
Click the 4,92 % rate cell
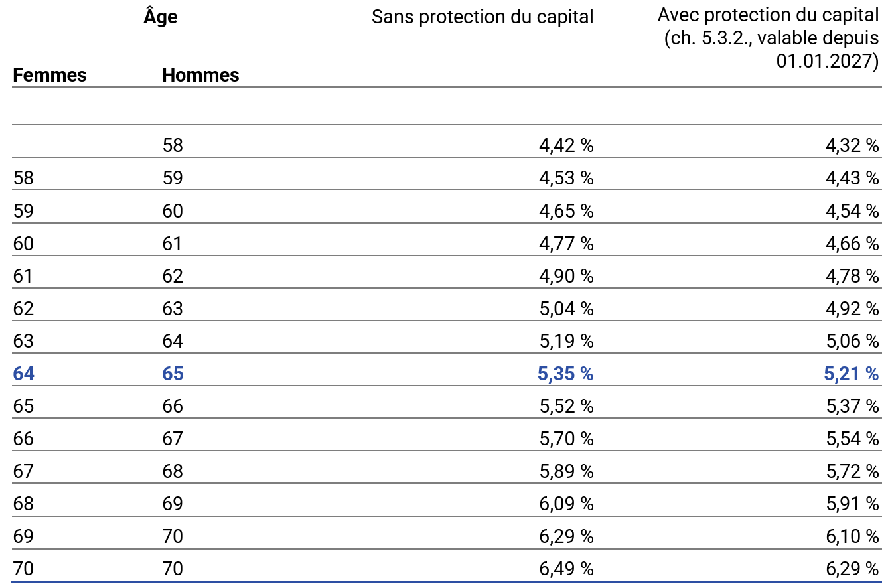(852, 309)
